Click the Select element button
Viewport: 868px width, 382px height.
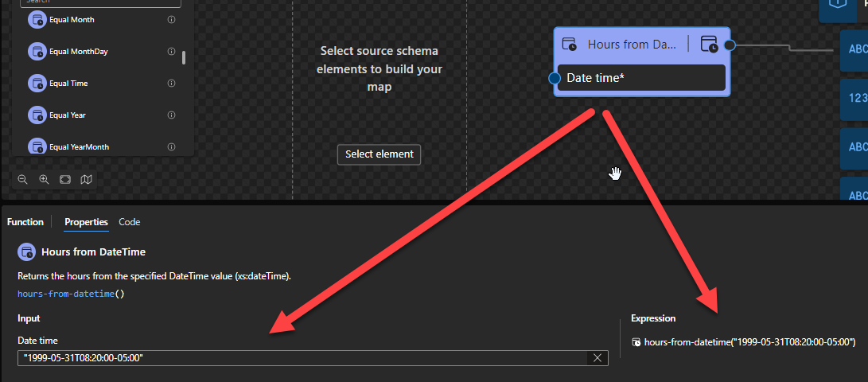pyautogui.click(x=379, y=154)
